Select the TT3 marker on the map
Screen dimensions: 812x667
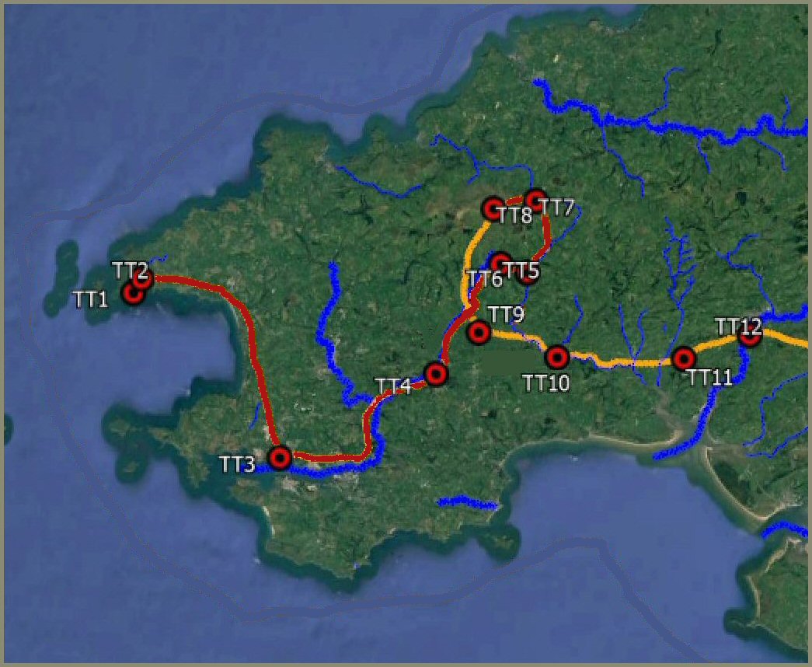[281, 458]
